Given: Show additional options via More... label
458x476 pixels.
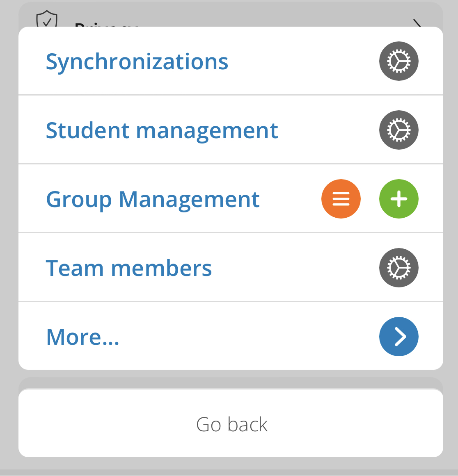Looking at the screenshot, I should pos(82,337).
